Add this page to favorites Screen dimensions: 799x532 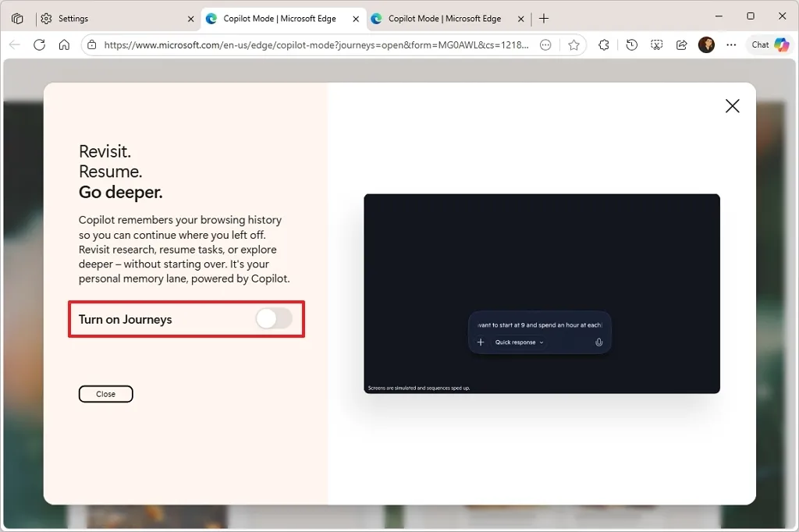click(574, 44)
